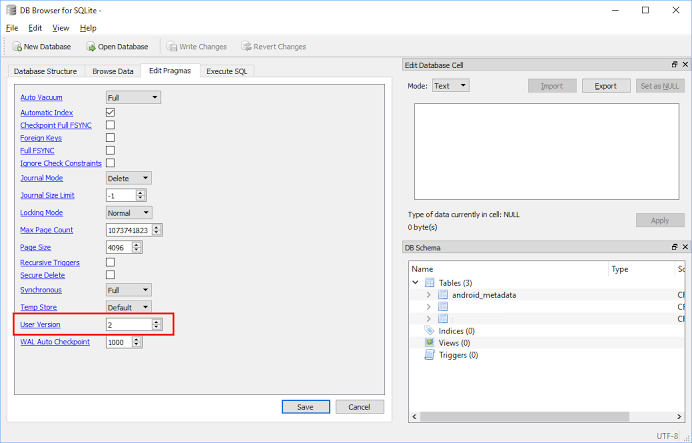Click the Type column header
Image resolution: width=692 pixels, height=443 pixels.
pos(642,269)
